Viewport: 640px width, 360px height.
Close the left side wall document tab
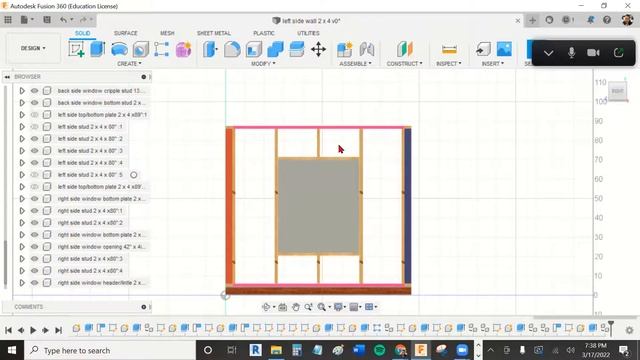(518, 20)
